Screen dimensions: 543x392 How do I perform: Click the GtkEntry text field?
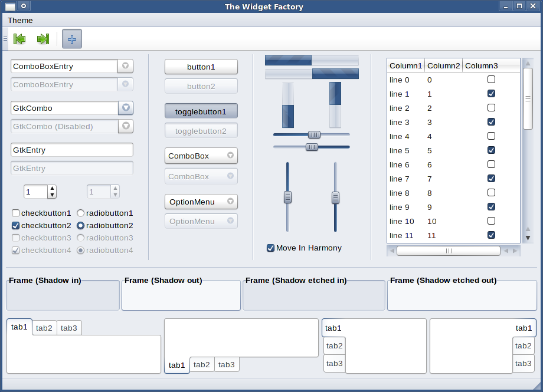71,150
